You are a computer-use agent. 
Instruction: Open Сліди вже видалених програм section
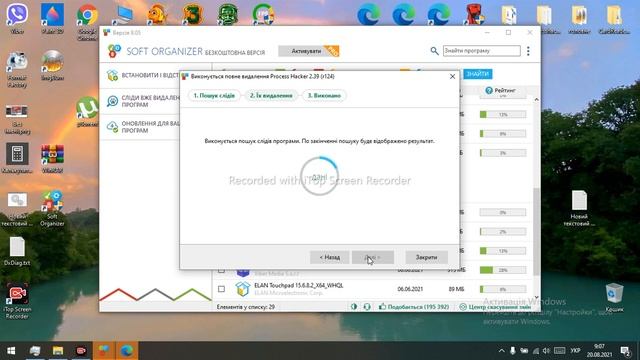tap(143, 101)
